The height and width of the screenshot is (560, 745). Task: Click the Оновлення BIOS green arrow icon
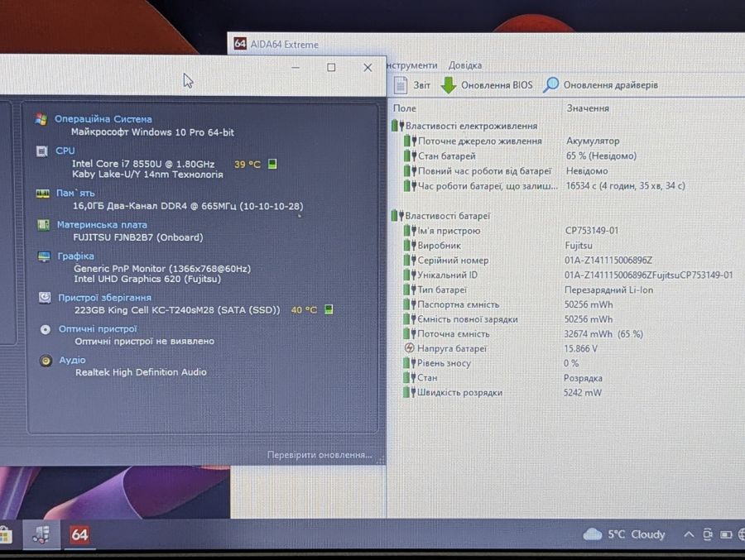coord(448,85)
